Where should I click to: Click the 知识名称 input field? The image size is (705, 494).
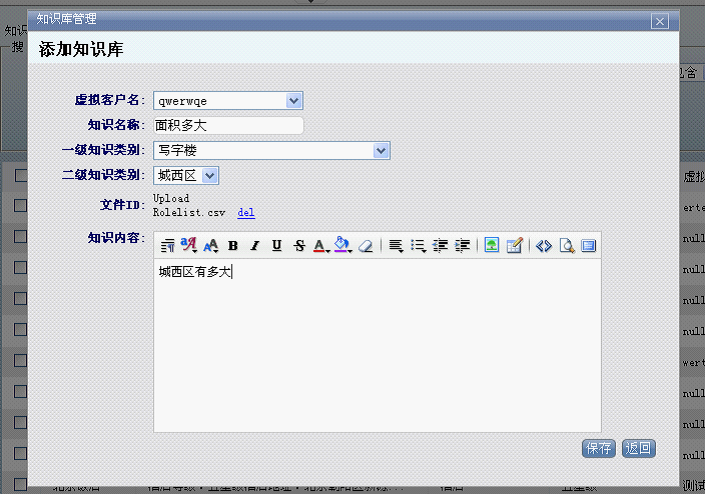pos(228,125)
